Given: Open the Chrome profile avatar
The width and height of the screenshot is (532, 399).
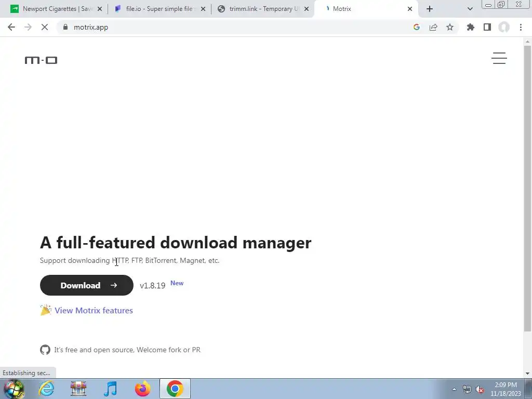Looking at the screenshot, I should [504, 27].
